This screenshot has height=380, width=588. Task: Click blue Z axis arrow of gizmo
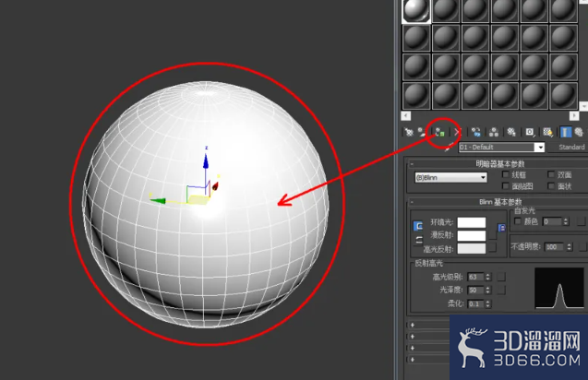[x=206, y=161]
